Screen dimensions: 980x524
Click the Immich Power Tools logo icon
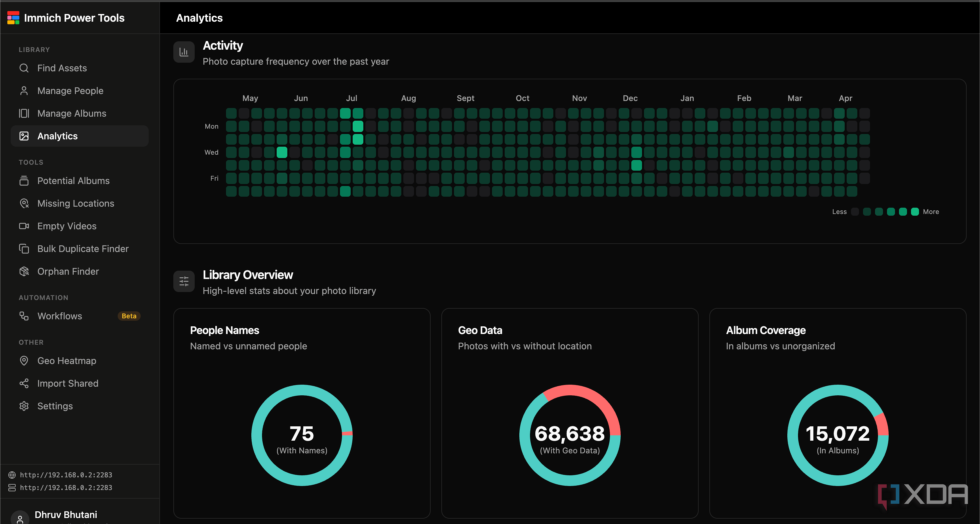[13, 18]
